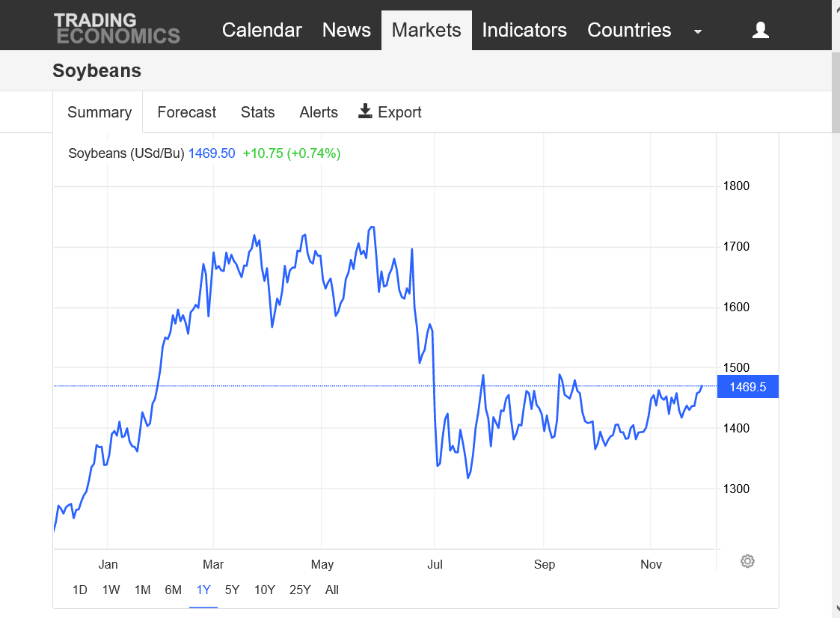This screenshot has height=624, width=840.
Task: Open the Countries menu
Action: (629, 30)
